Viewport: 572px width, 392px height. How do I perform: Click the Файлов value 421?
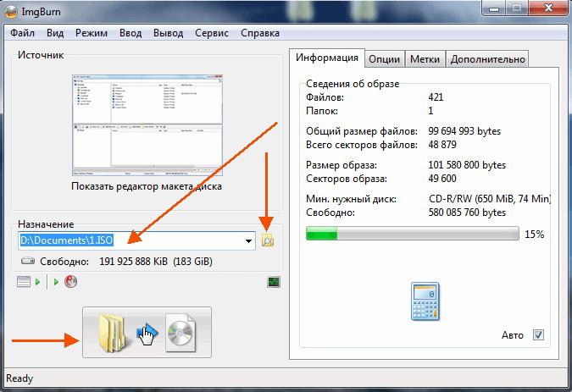point(436,97)
